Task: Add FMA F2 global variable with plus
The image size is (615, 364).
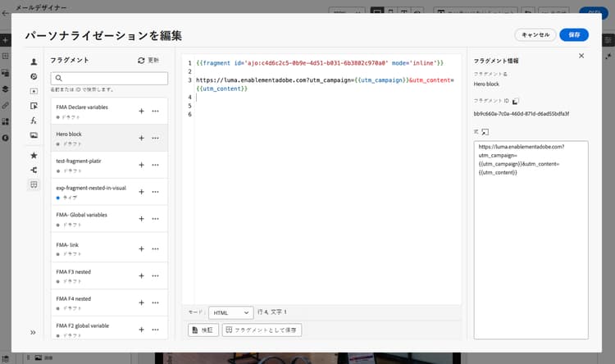Action: (141, 330)
